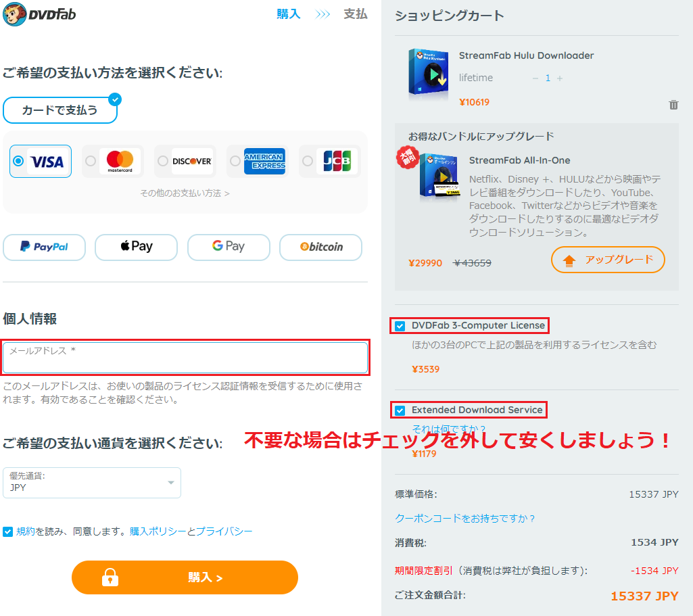
Task: Pay with bitcoin
Action: [321, 247]
